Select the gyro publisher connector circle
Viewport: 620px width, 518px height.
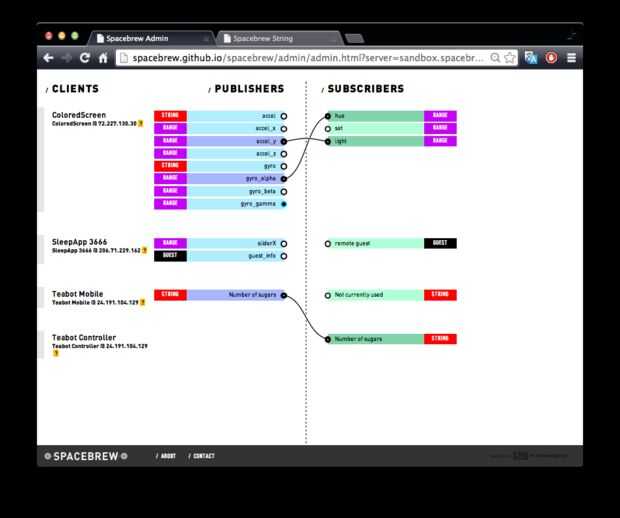click(284, 166)
